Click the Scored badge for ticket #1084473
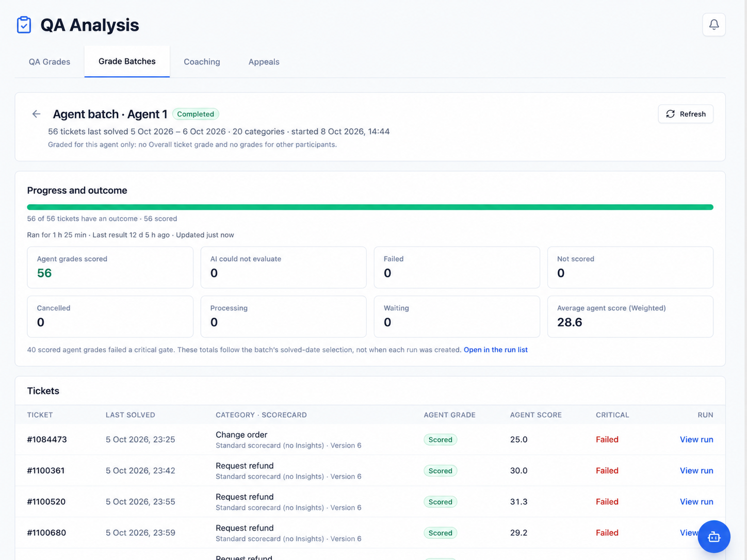This screenshot has width=747, height=560. coord(440,440)
